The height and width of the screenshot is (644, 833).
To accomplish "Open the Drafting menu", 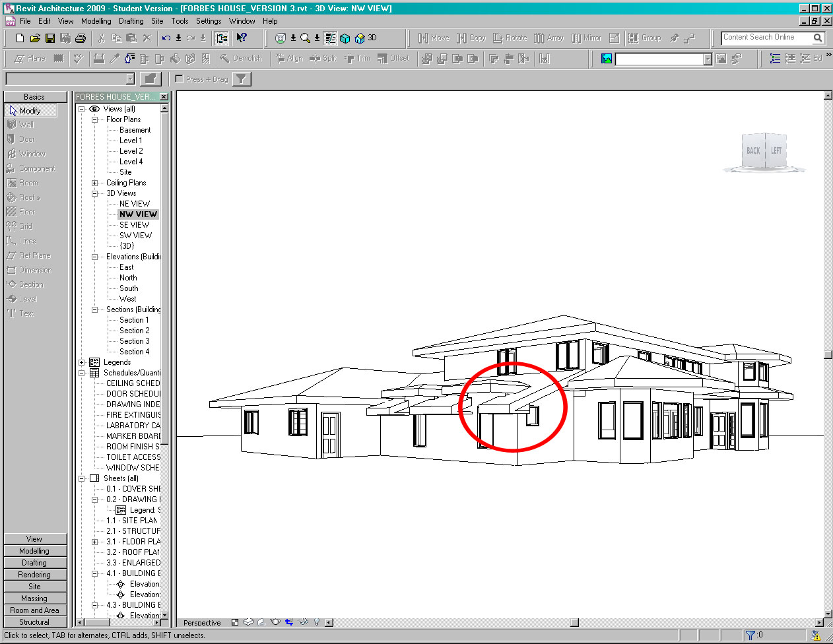I will tap(131, 21).
